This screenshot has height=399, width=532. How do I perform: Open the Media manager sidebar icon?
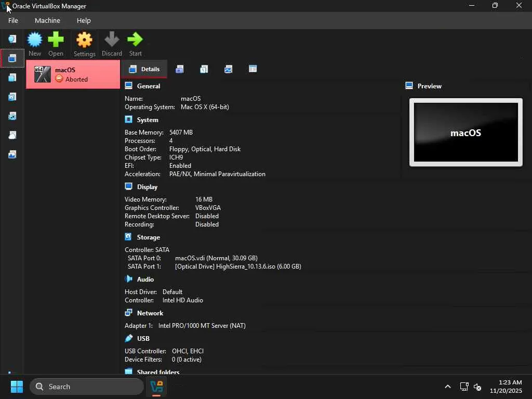12,97
